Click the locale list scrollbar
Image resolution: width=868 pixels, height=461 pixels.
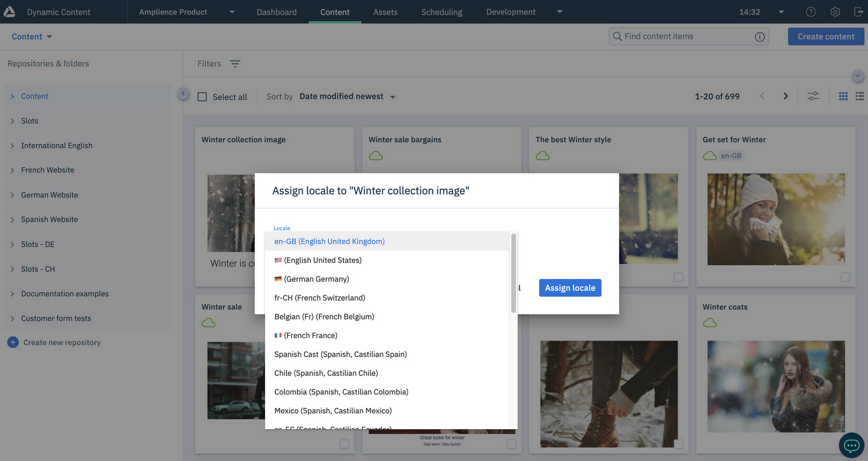point(513,273)
